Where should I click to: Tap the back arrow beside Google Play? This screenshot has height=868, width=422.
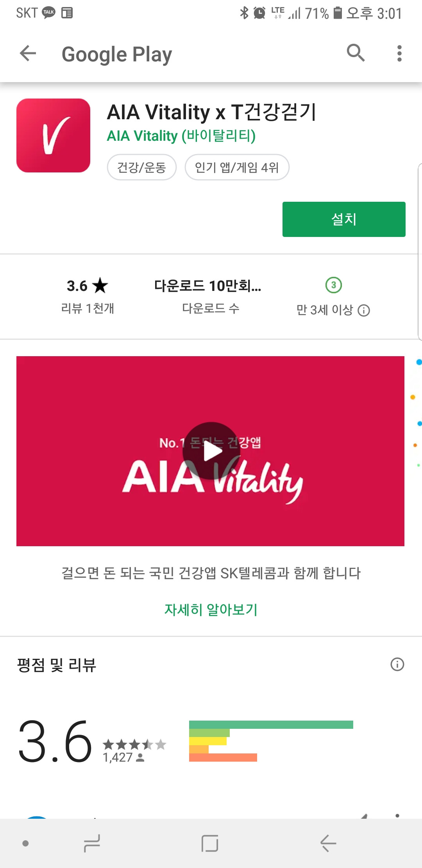pos(28,53)
